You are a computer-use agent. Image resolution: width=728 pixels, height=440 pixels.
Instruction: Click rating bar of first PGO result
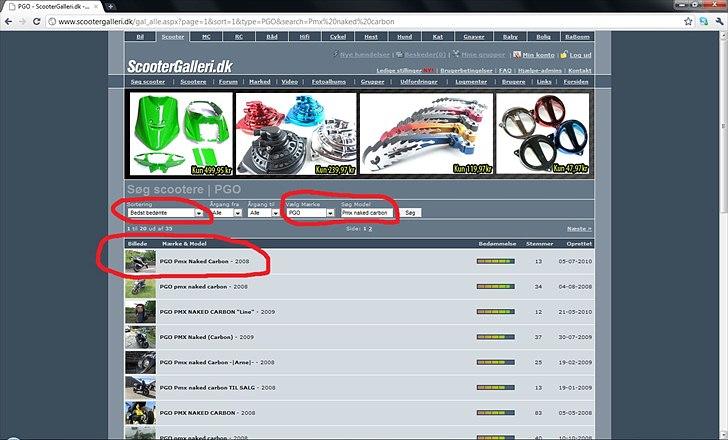click(494, 262)
